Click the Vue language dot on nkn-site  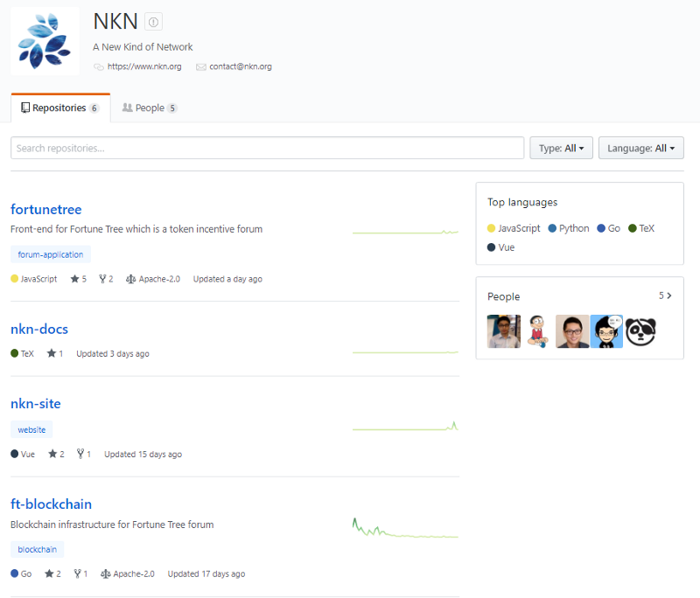tap(14, 454)
